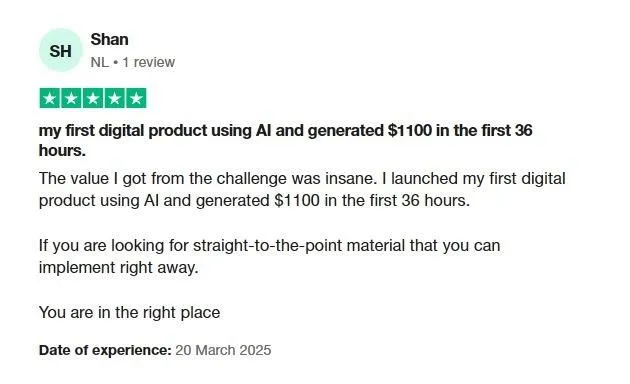Click the 'straight-to-the-point' sentence
The width and height of the screenshot is (630, 384).
(269, 256)
